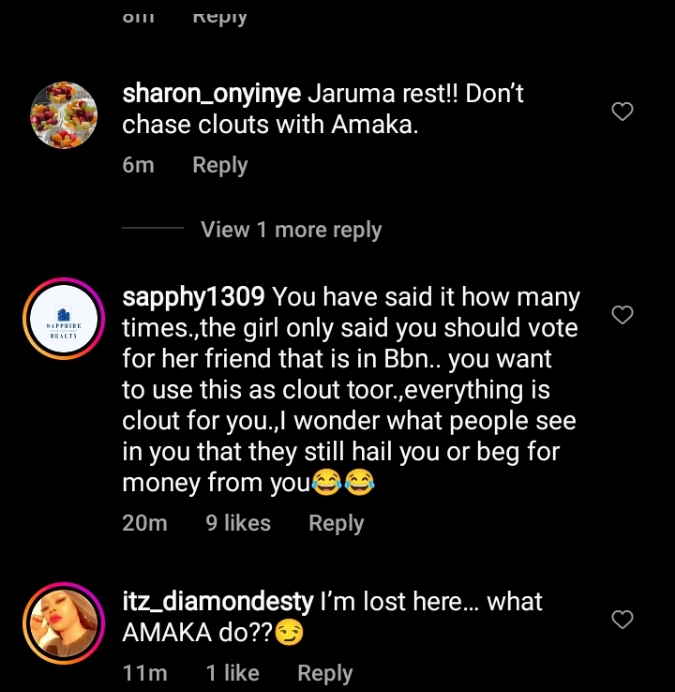675x692 pixels.
Task: Reply to sapphy1309's comment
Action: coord(336,523)
